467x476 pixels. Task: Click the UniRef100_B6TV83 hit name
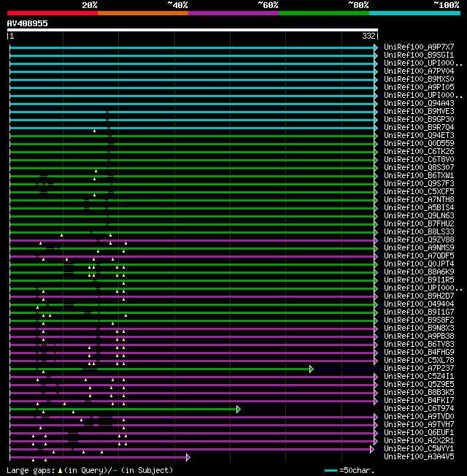[x=419, y=345]
